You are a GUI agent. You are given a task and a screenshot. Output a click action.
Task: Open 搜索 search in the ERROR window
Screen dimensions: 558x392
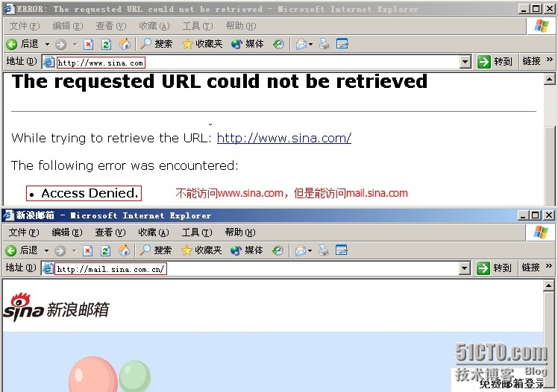pyautogui.click(x=156, y=44)
